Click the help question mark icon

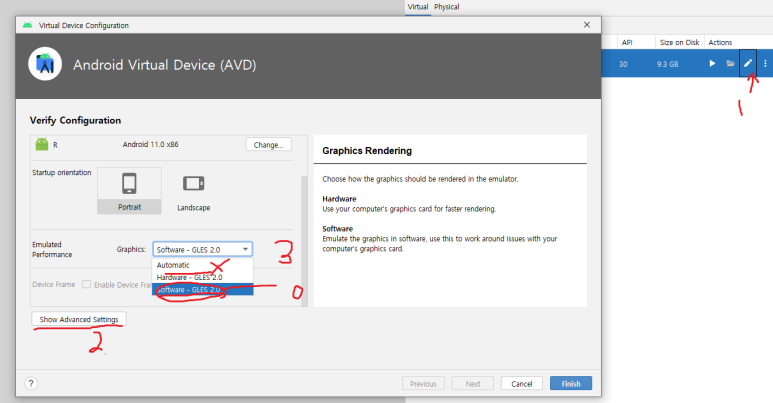tap(31, 383)
